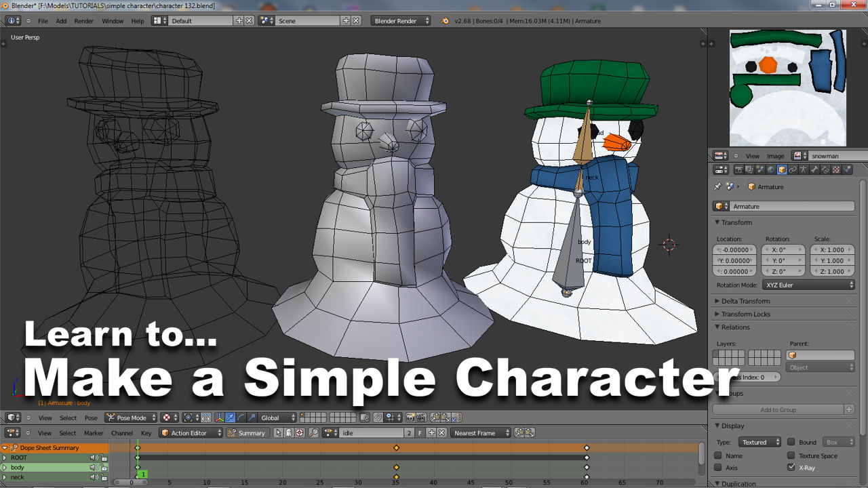Image resolution: width=868 pixels, height=488 pixels.
Task: Click keyframe marker at frame 35 in summary
Action: point(396,448)
